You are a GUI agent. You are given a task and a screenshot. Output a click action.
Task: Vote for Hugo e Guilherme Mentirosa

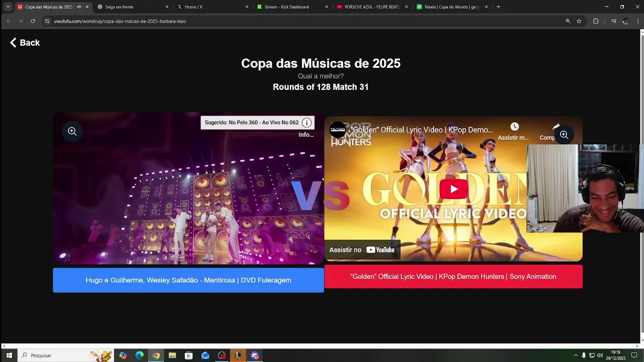[188, 280]
